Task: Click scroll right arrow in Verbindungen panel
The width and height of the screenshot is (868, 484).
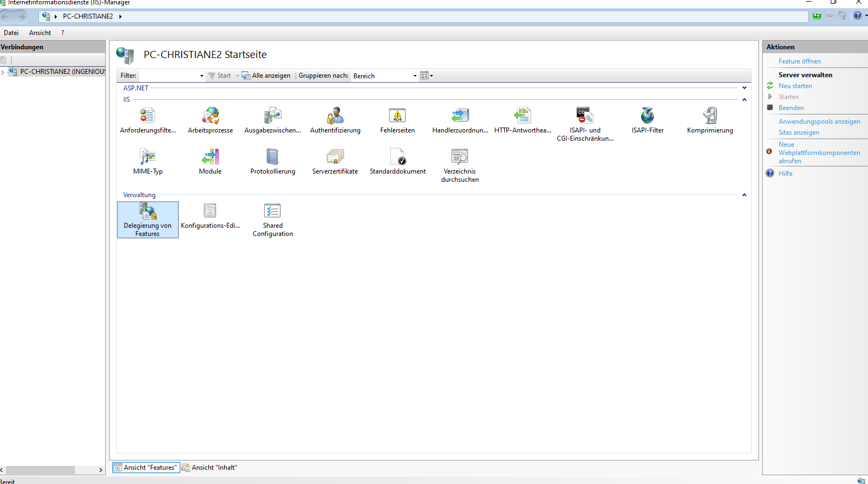Action: (x=101, y=470)
